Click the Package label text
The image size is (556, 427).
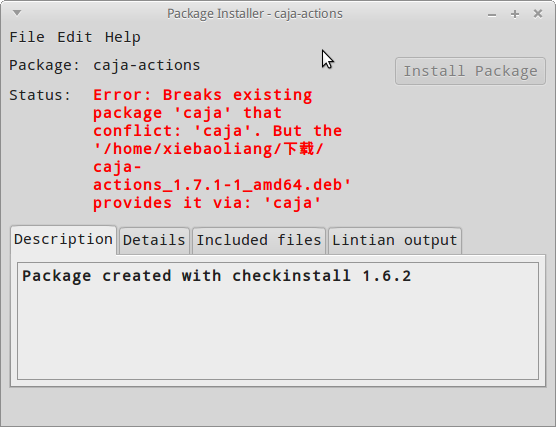point(45,65)
